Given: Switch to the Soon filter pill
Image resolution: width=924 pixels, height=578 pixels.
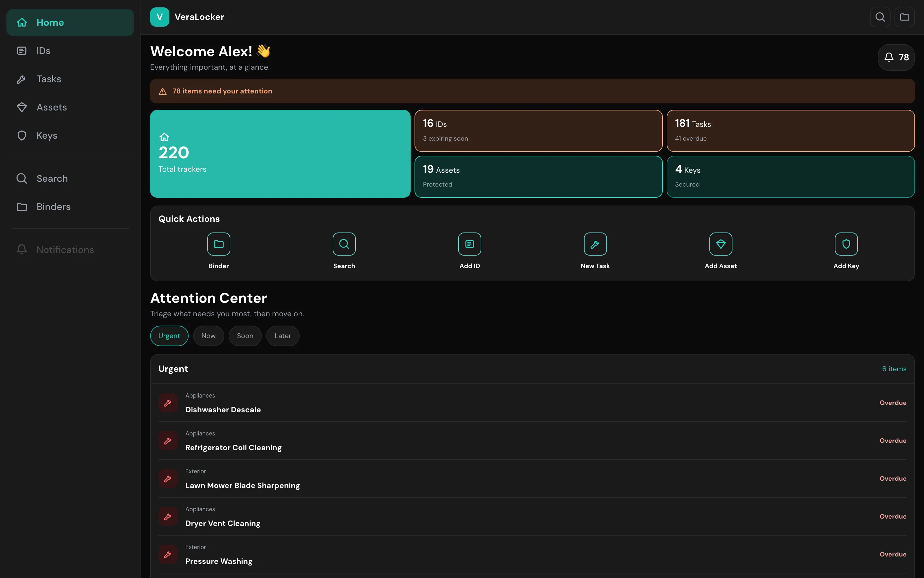Looking at the screenshot, I should [245, 336].
